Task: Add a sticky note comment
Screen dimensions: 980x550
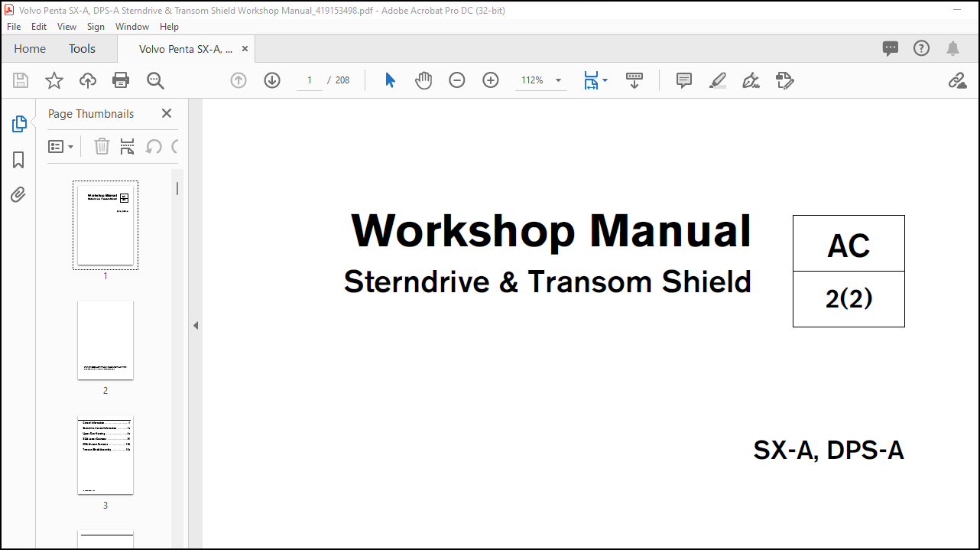Action: tap(684, 80)
